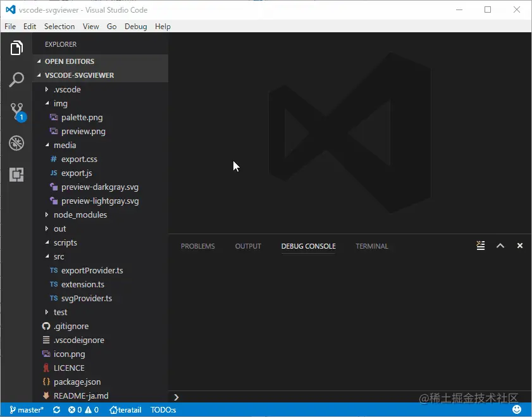The width and height of the screenshot is (532, 417).
Task: Open the Help menu
Action: tap(163, 27)
